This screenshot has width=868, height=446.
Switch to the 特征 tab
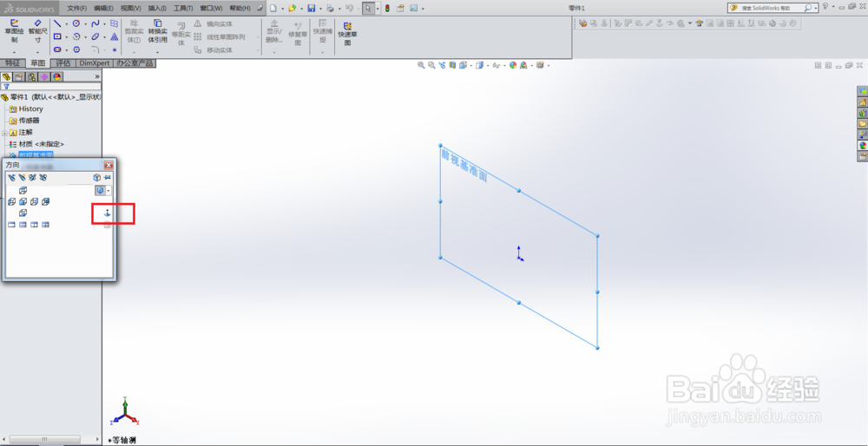tap(13, 63)
